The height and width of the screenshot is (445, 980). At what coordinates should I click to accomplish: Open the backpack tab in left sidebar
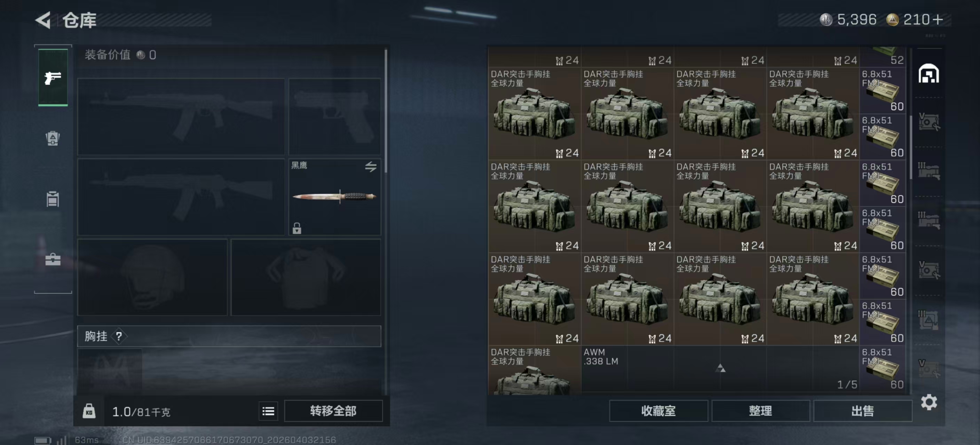53,138
